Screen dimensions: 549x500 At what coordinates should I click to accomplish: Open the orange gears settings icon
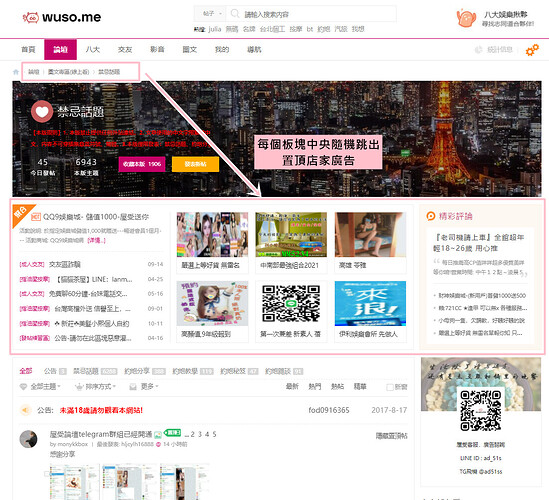click(x=532, y=50)
